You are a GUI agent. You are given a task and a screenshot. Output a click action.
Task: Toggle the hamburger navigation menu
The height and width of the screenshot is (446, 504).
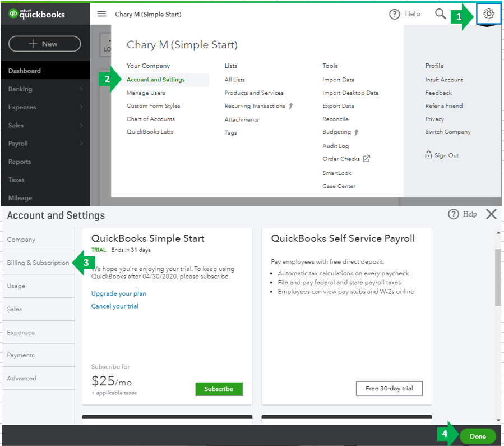(x=101, y=14)
